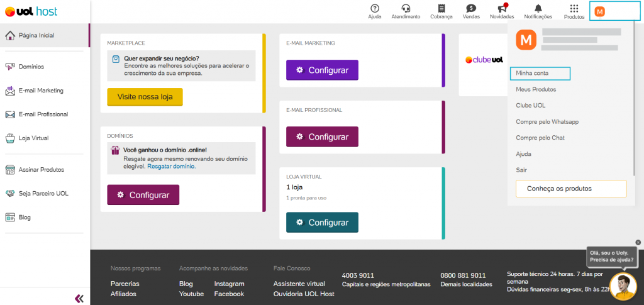
Task: Click the gift icon in Domínios card
Action: (116, 150)
